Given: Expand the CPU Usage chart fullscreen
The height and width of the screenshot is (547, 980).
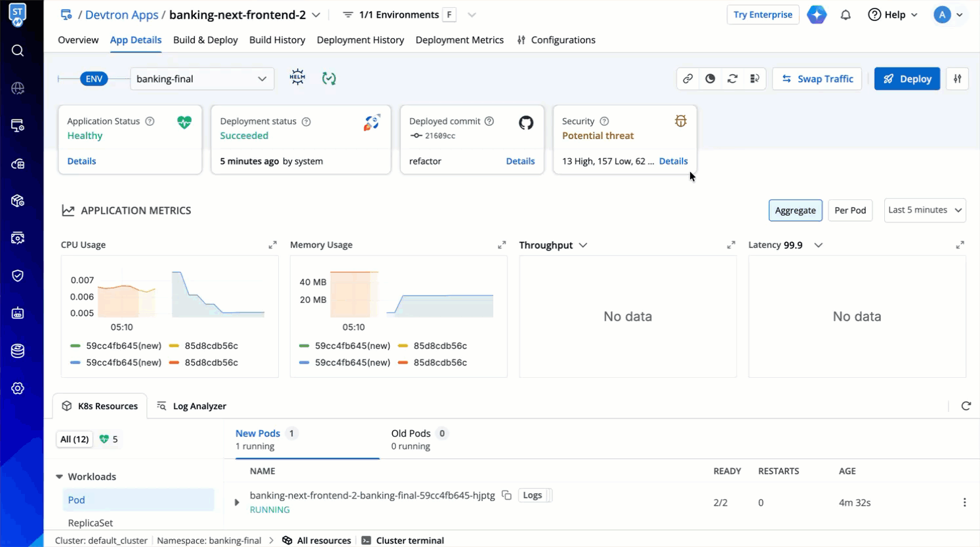Looking at the screenshot, I should [x=272, y=245].
